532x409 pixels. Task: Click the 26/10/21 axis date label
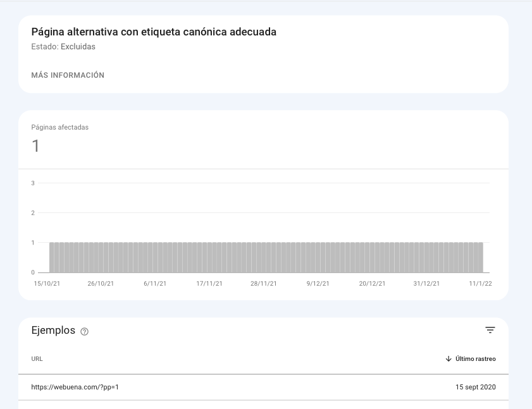pos(101,284)
